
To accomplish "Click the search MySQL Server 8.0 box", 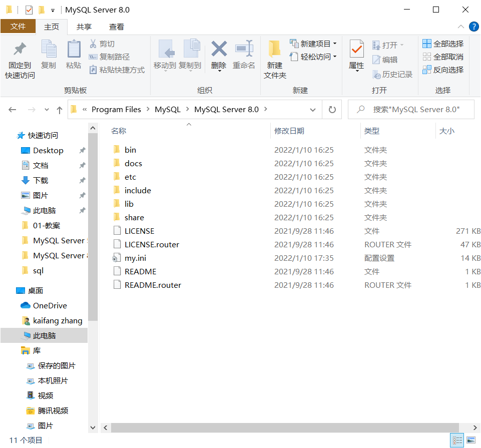I will coord(411,110).
